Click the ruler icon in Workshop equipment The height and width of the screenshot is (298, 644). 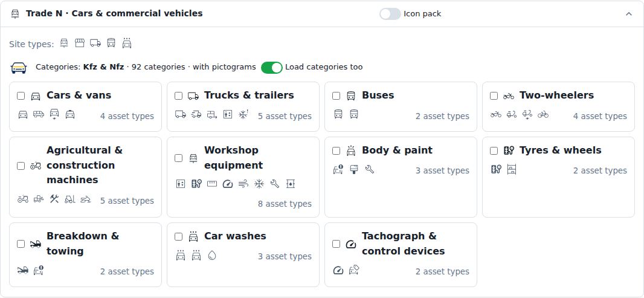click(x=212, y=184)
